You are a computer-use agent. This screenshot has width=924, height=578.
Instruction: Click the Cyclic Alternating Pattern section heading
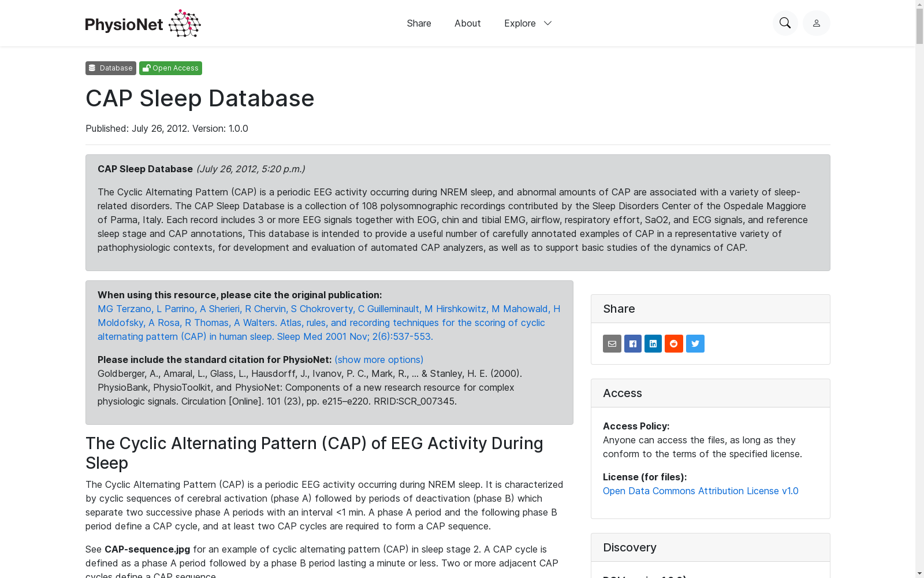pyautogui.click(x=314, y=453)
